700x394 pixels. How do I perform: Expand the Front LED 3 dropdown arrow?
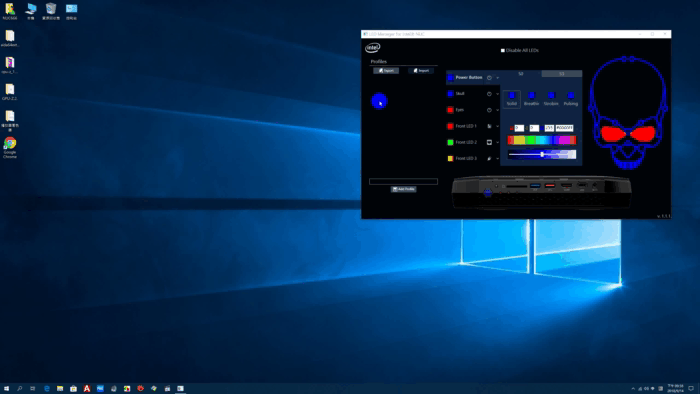point(497,158)
